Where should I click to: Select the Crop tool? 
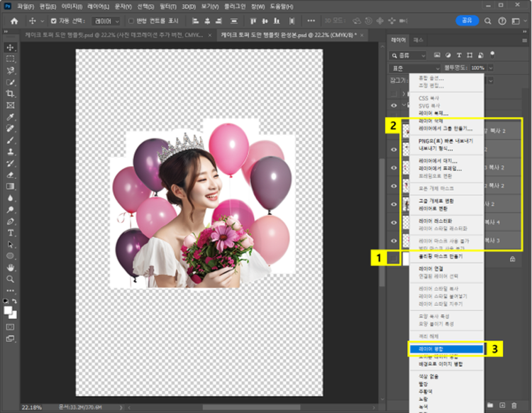click(11, 94)
